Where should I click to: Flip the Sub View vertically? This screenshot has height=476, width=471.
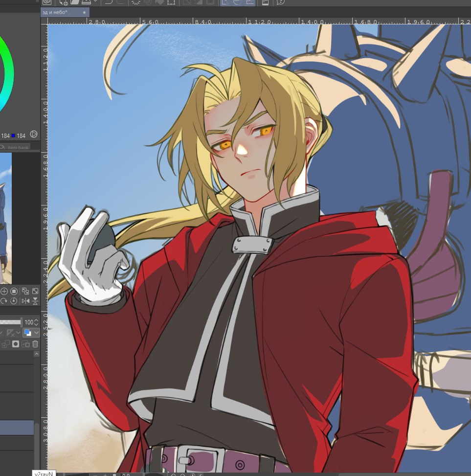pos(35,301)
